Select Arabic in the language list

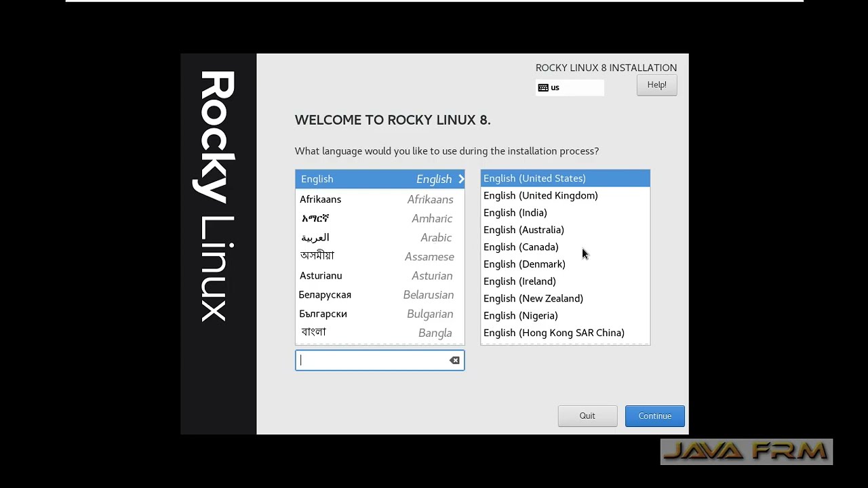tap(380, 237)
